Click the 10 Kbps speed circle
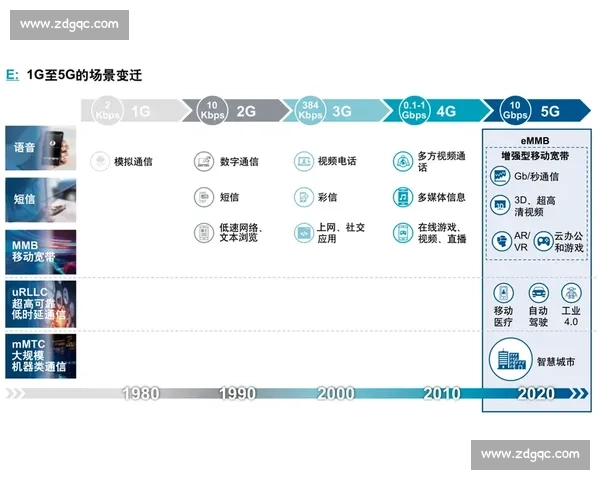 tap(212, 110)
